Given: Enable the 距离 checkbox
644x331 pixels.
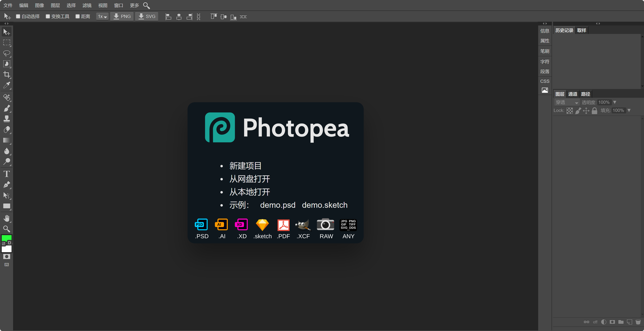Looking at the screenshot, I should [77, 16].
